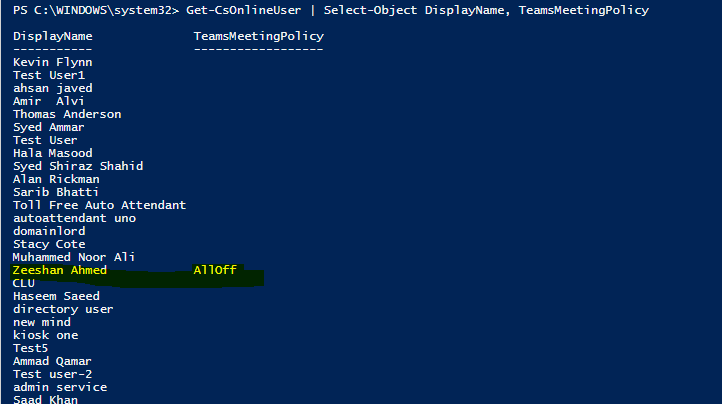Click the Thomas Anderson user row
Screen dimensions: 722x404
[66, 114]
